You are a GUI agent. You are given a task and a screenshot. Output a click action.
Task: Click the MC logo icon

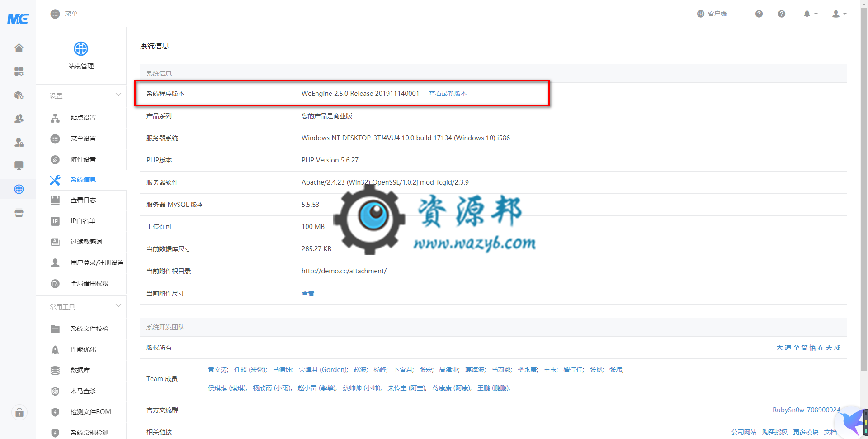(18, 19)
